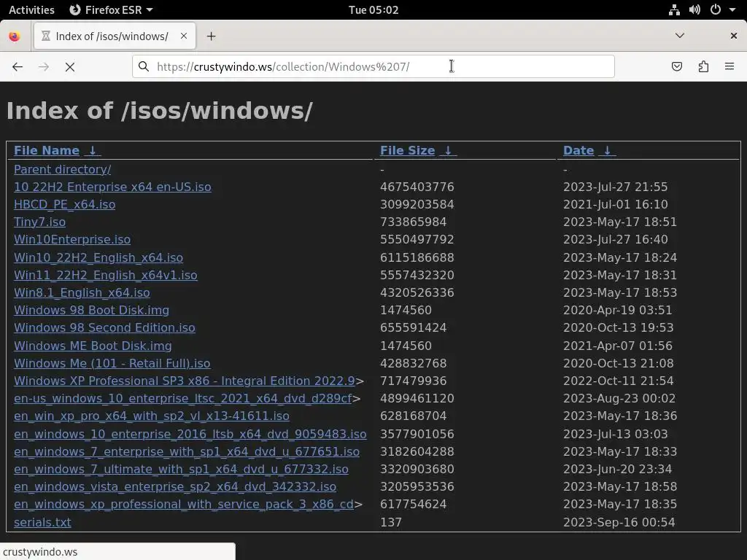Open Windows Me (101 - Retail Full).iso
Screen dimensions: 747x560
coord(112,363)
